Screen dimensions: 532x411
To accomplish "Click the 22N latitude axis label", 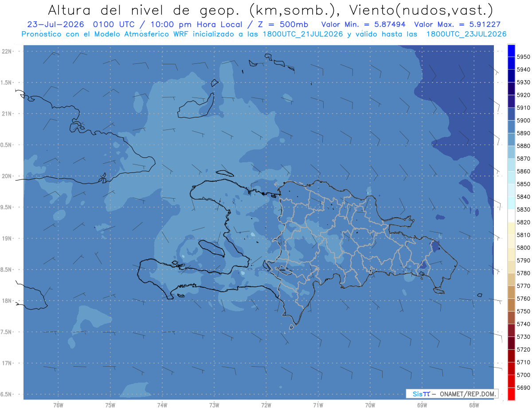I will [x=7, y=51].
